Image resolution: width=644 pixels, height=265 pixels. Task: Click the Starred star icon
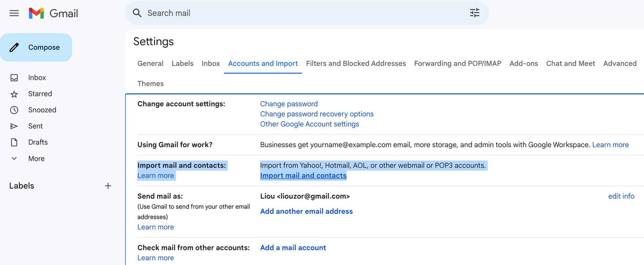(14, 94)
